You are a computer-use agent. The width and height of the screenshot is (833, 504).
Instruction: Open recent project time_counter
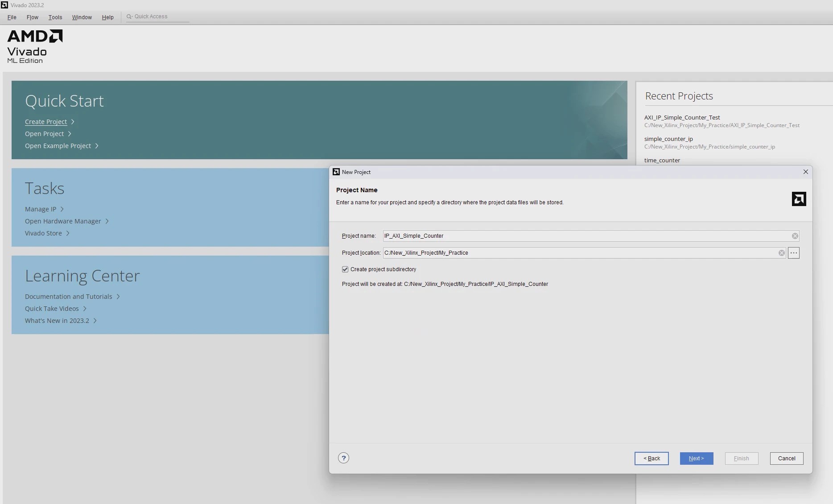(x=662, y=160)
